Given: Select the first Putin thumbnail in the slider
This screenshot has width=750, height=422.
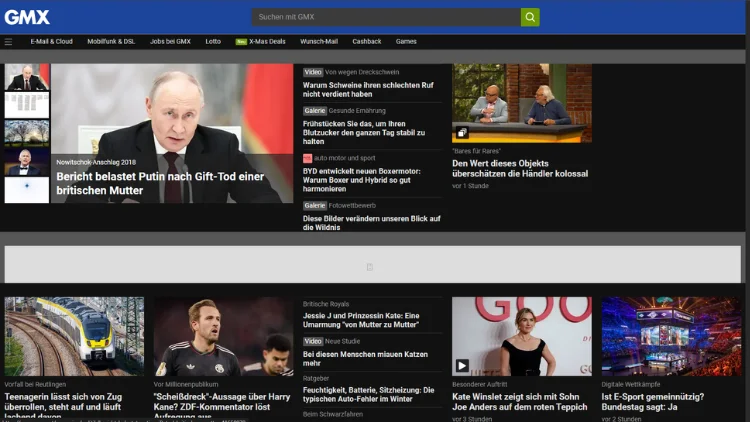Looking at the screenshot, I should (x=26, y=77).
